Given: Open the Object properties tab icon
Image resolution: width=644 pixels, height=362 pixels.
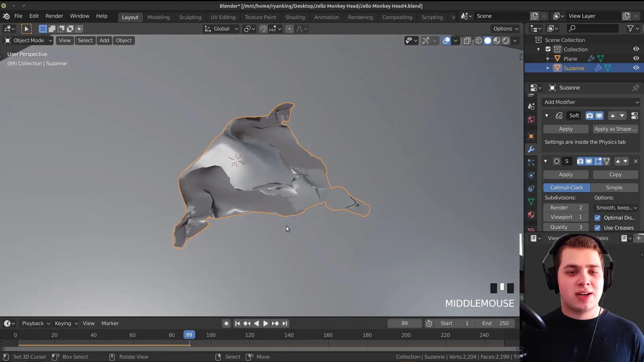Looking at the screenshot, I should coord(531,136).
